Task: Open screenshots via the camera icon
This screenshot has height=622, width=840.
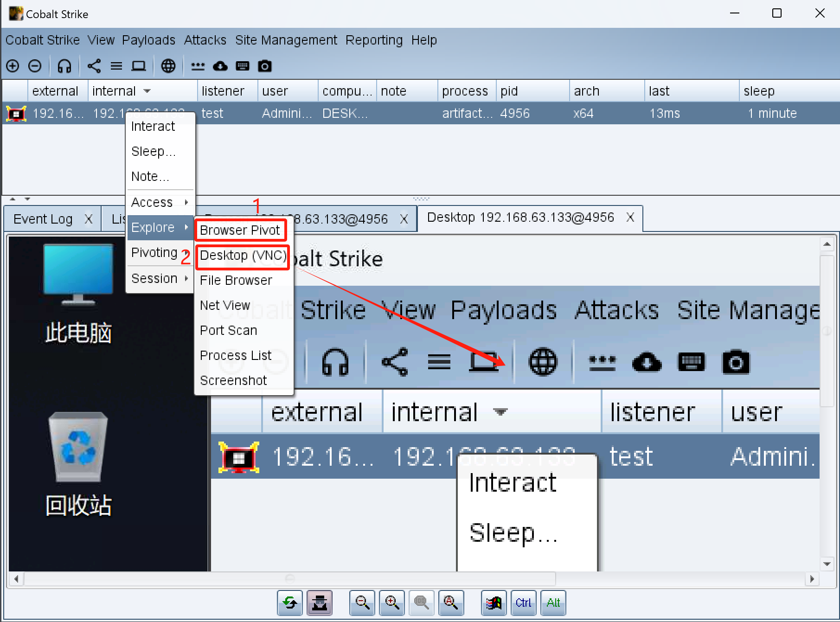Action: point(265,66)
